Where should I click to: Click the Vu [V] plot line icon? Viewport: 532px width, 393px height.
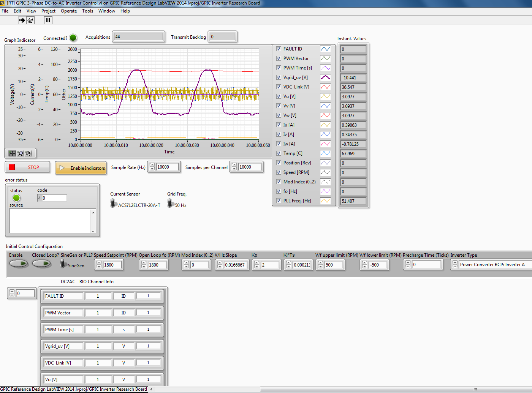click(x=325, y=96)
